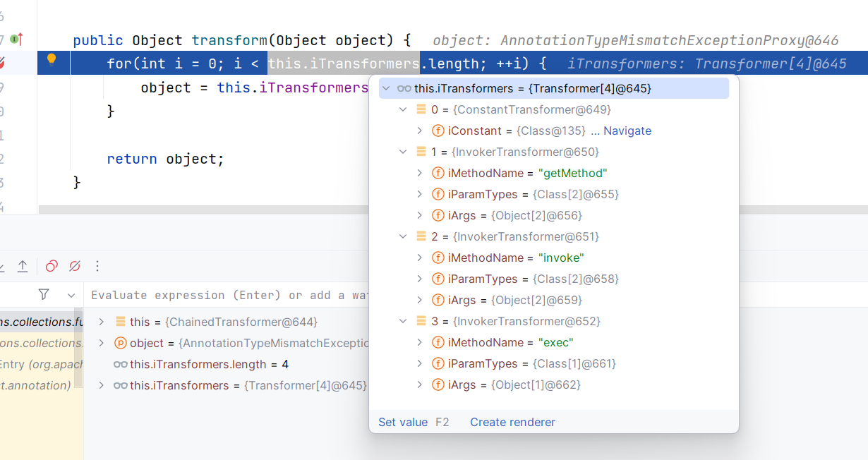
Task: Collapse element 1 InvokerTransformer@650
Action: (403, 152)
